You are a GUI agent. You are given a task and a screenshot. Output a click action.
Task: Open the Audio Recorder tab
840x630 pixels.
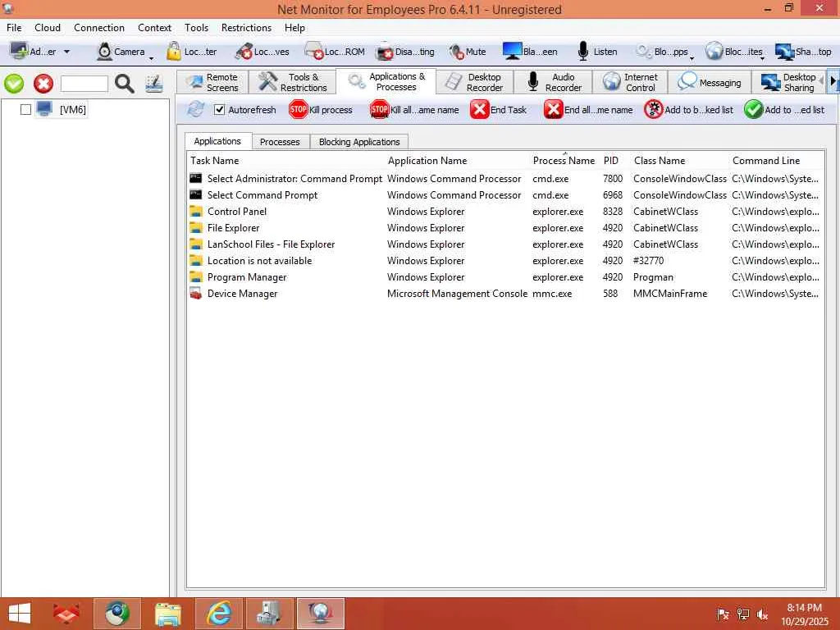[554, 82]
